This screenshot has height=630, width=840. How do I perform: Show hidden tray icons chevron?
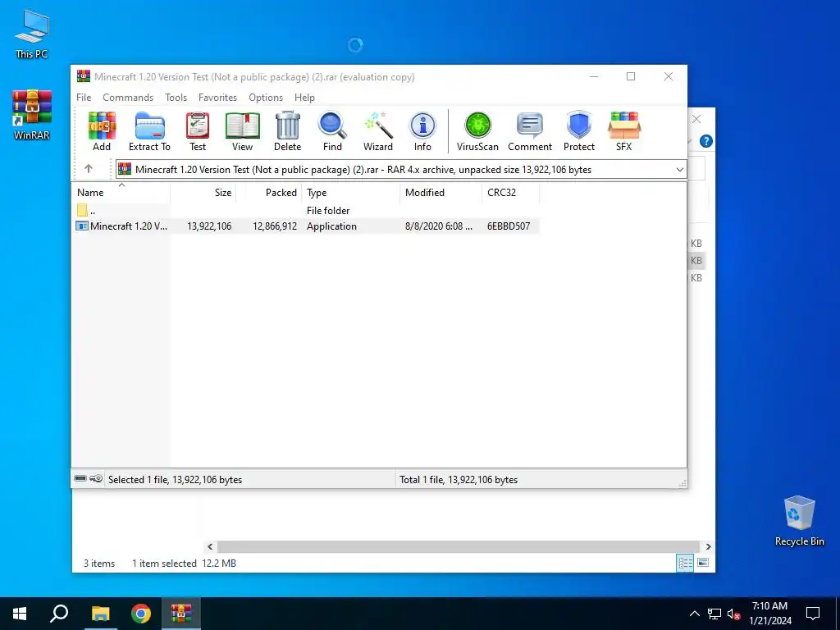694,614
